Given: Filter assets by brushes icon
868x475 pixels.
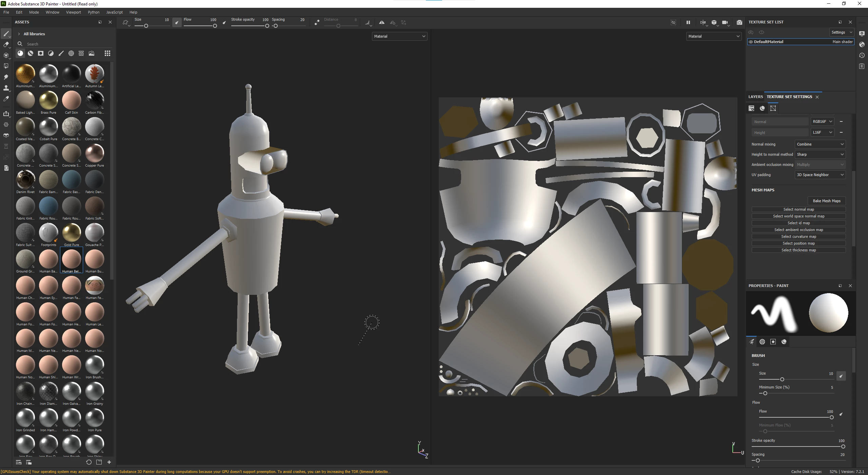Looking at the screenshot, I should [61, 53].
